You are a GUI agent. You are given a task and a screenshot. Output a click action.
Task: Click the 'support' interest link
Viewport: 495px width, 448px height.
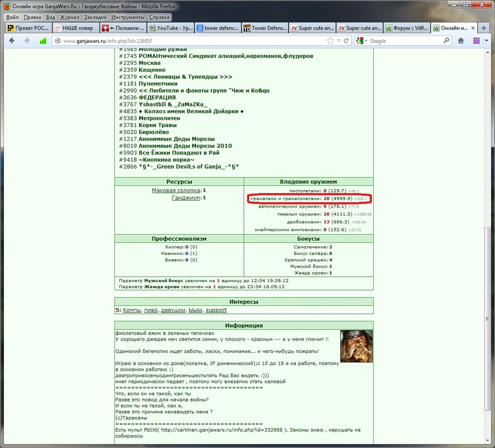(216, 310)
